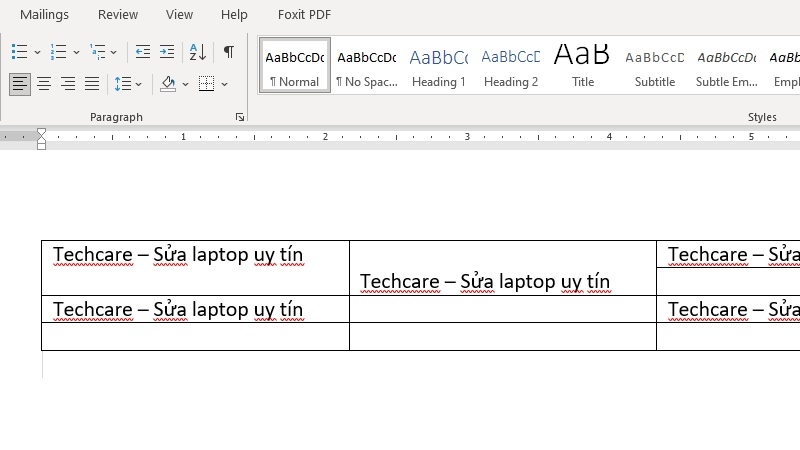Click the Decrease Indent icon

click(x=142, y=52)
